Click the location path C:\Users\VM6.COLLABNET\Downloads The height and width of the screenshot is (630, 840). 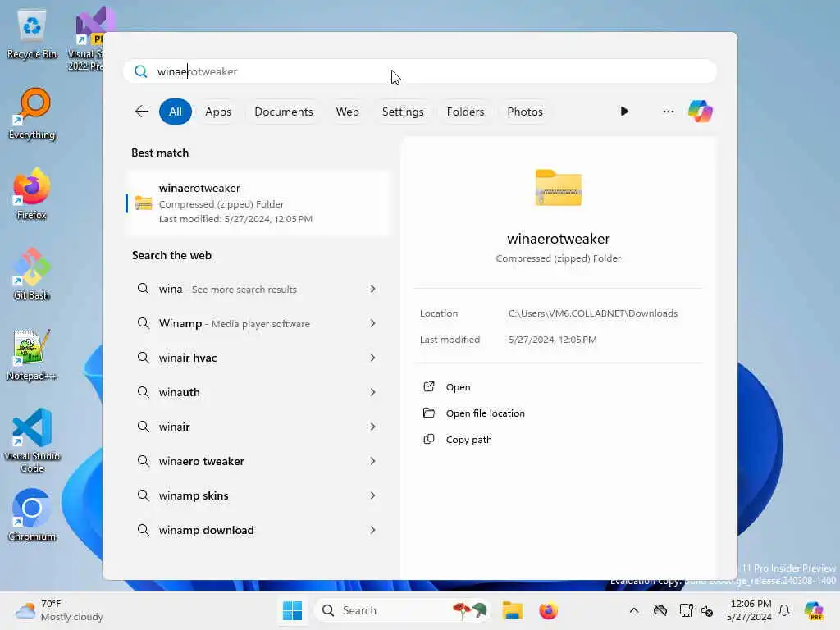tap(592, 313)
